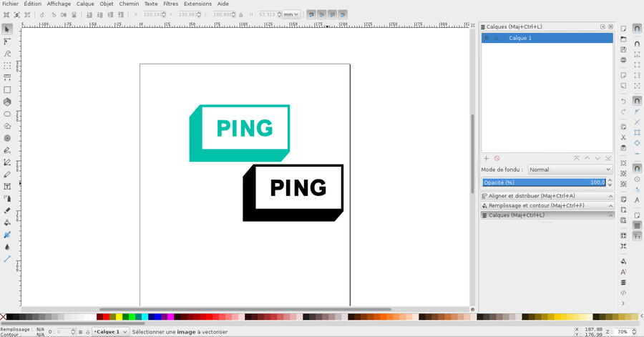The width and height of the screenshot is (644, 337).
Task: Select the Ellipse tool
Action: (x=7, y=114)
